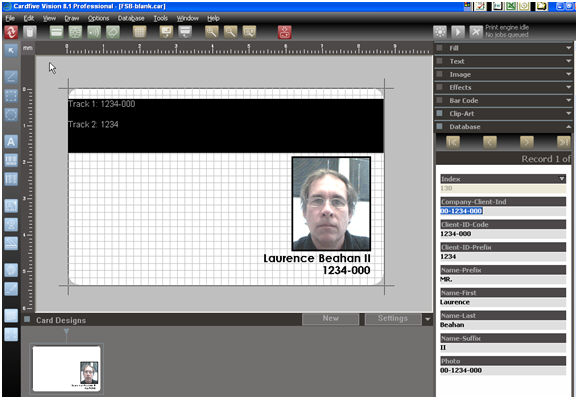576x400 pixels.
Task: Toggle the Clip-Art panel square
Action: click(x=439, y=113)
